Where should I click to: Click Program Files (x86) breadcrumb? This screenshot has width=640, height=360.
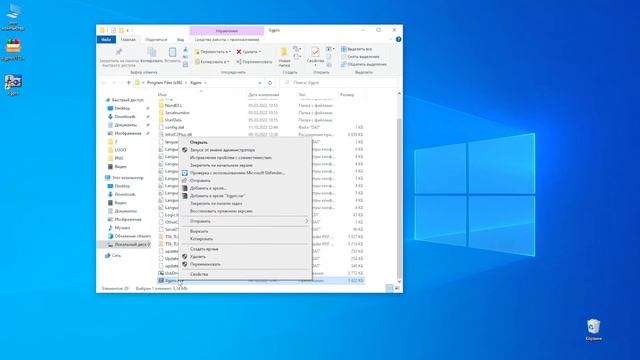click(164, 83)
